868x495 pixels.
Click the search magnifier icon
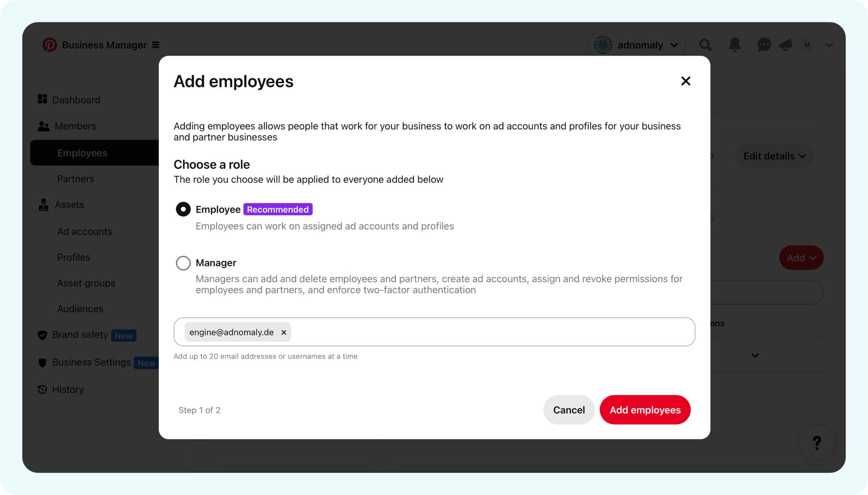click(x=705, y=45)
